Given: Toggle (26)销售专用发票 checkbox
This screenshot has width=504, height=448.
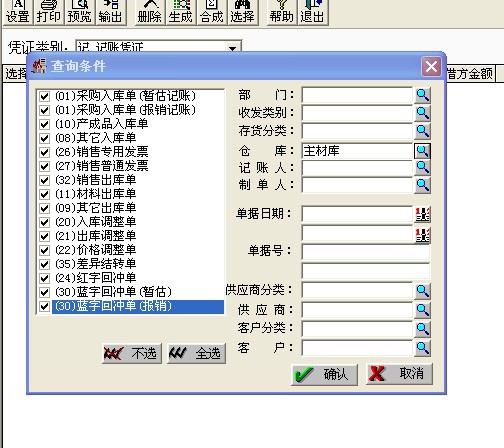Looking at the screenshot, I should click(44, 152).
